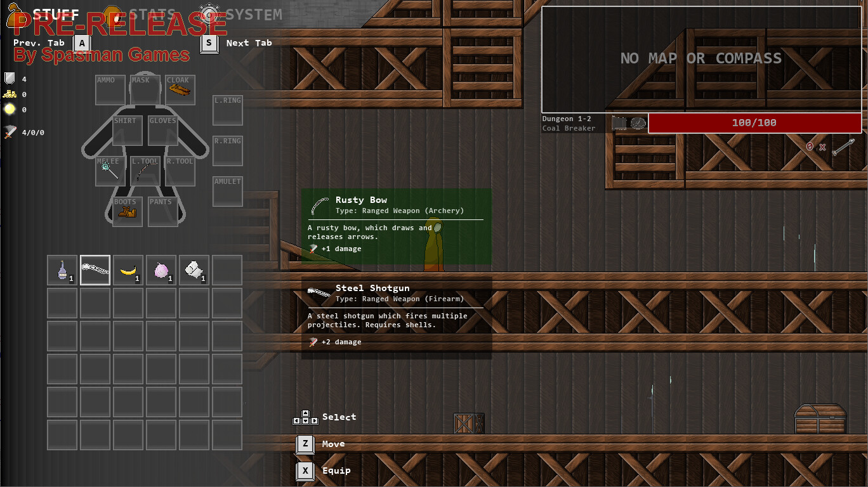The height and width of the screenshot is (487, 868).
Task: Click the pocket watch icon under the minimap
Action: (636, 123)
